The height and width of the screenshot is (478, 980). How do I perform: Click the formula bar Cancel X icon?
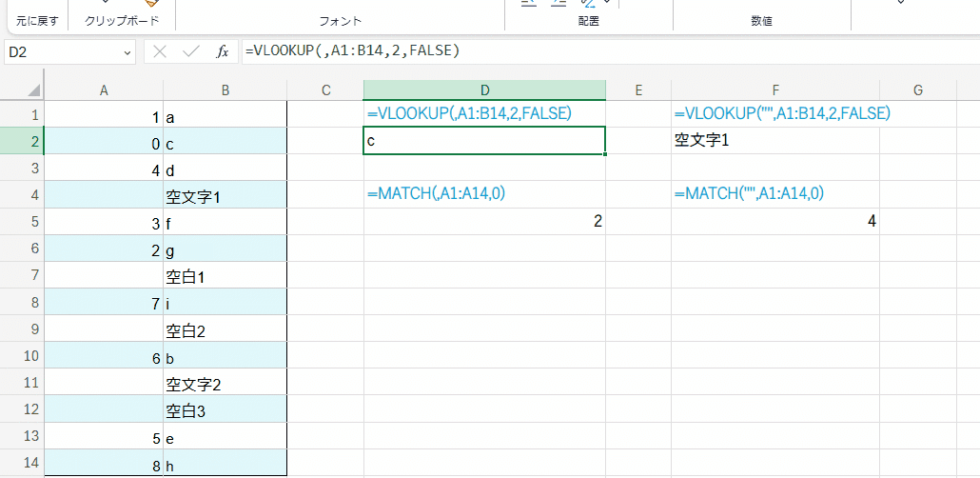point(160,52)
